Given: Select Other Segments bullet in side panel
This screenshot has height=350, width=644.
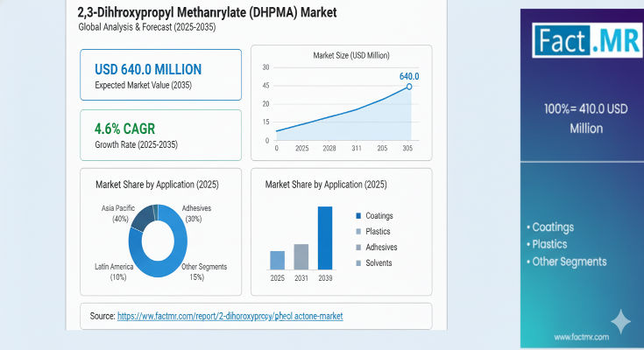Looking at the screenshot, I should (566, 261).
